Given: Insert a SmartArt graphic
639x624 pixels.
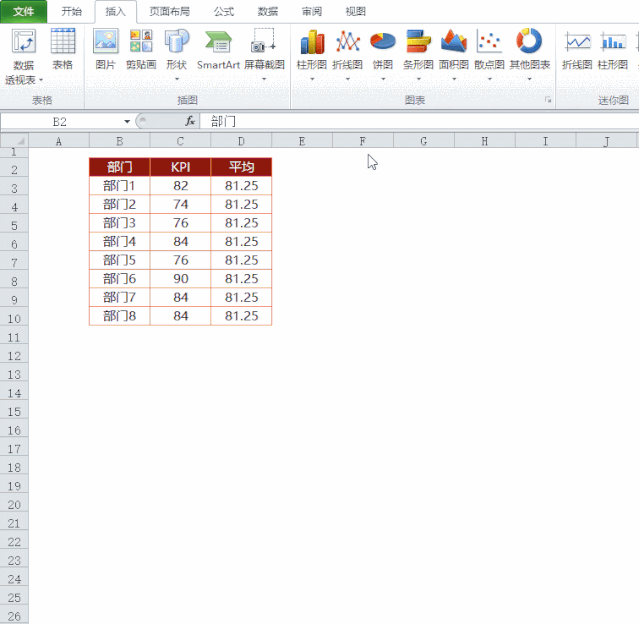Looking at the screenshot, I should click(218, 42).
